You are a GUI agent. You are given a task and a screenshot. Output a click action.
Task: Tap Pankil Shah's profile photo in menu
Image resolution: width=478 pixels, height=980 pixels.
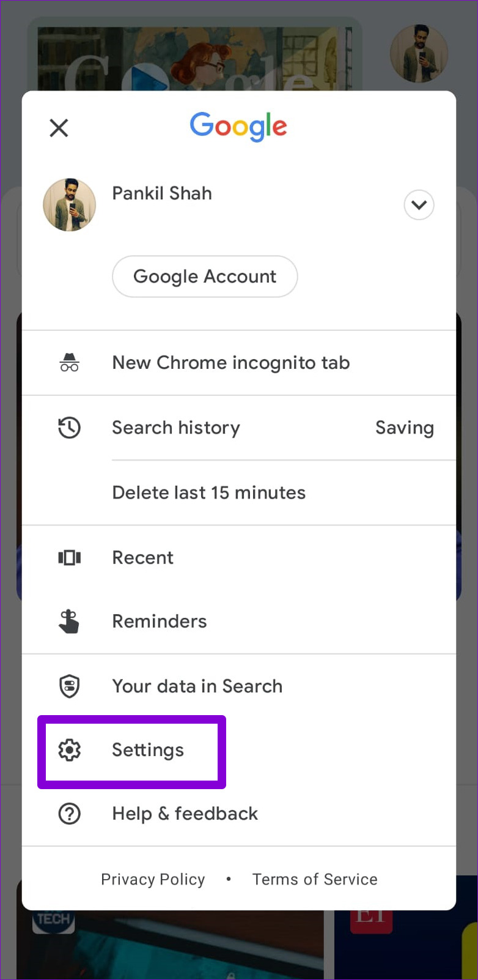69,205
